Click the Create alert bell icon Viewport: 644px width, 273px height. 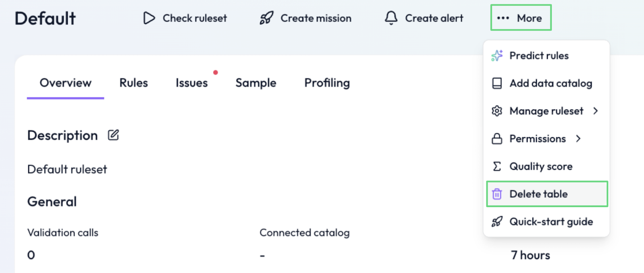[x=391, y=18]
